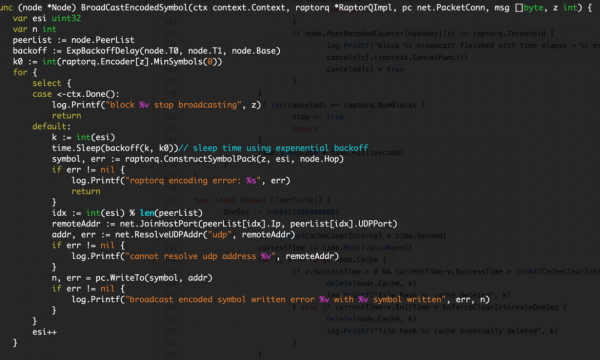This screenshot has width=600, height=360.
Task: Place cursor on "var n int" line
Action: 34,29
